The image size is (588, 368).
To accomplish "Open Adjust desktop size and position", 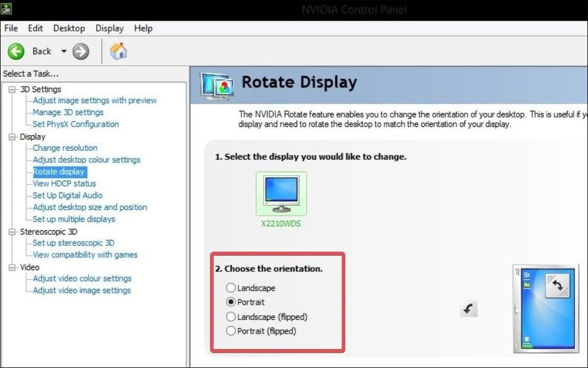I will [90, 207].
